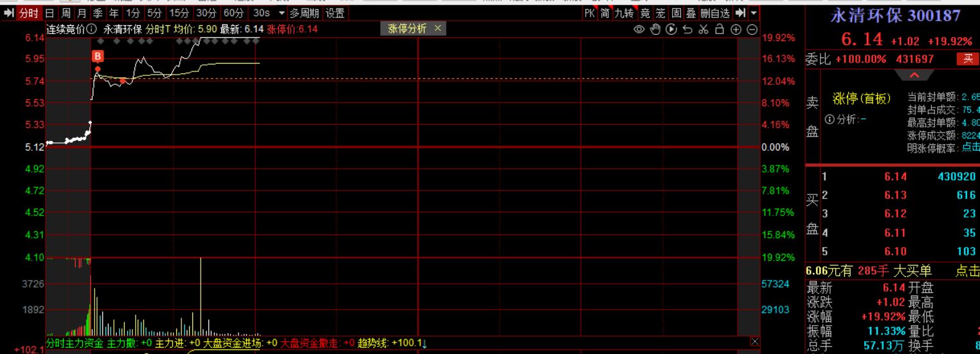Select the hand pan tool
Screen dimensions: 980x354
[655, 30]
